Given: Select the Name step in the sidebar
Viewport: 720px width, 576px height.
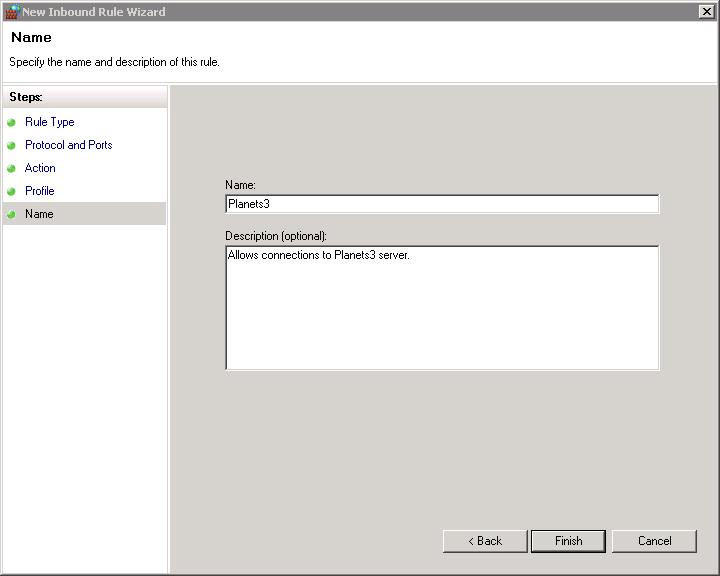Looking at the screenshot, I should click(x=39, y=214).
